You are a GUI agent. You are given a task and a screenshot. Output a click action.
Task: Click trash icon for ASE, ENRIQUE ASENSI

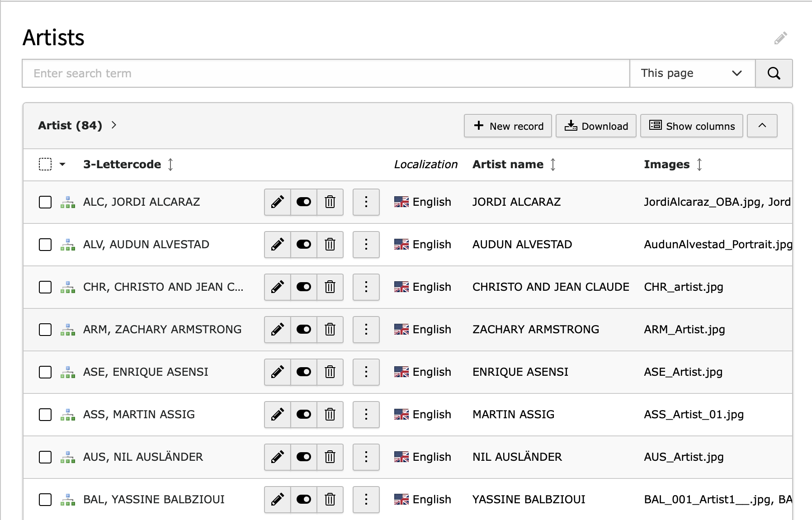click(330, 372)
